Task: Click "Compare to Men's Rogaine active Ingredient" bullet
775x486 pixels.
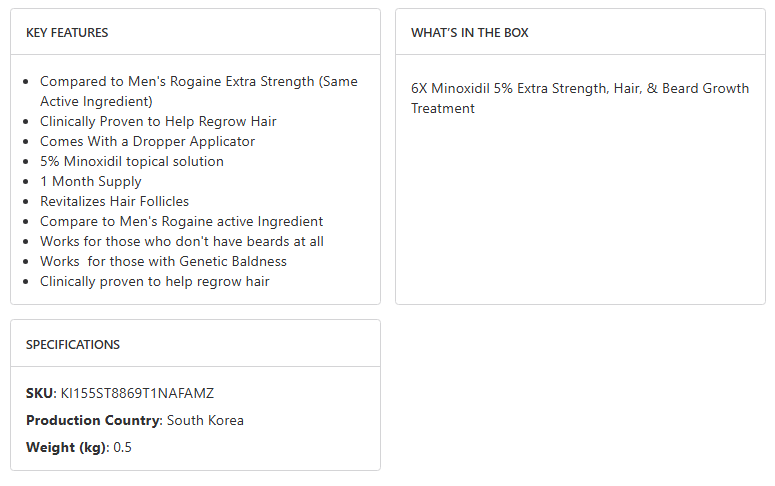Action: (181, 221)
